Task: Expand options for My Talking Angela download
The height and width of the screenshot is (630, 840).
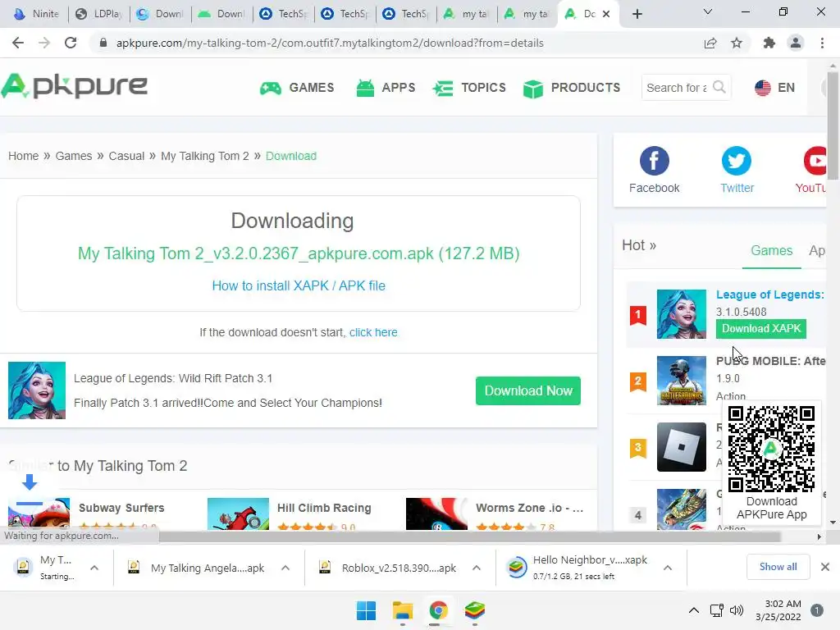Action: tap(285, 568)
